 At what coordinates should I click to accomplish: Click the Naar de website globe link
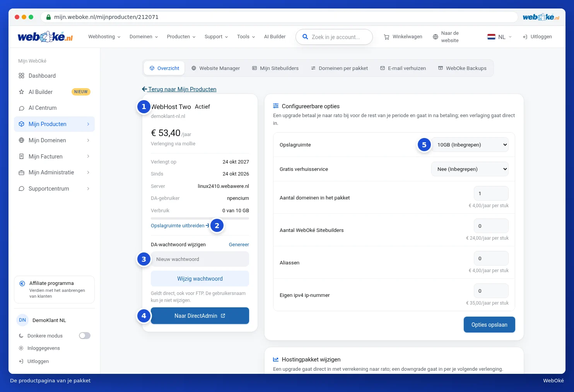coord(446,37)
